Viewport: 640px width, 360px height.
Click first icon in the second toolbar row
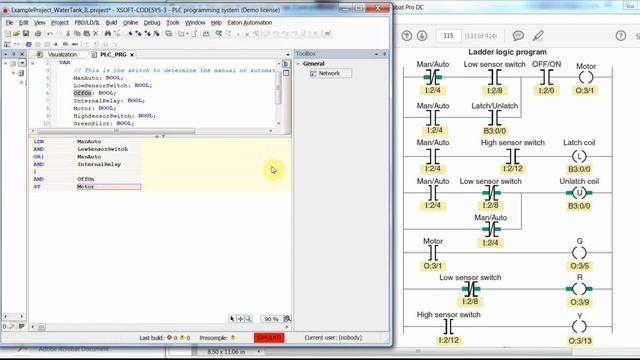tap(7, 44)
